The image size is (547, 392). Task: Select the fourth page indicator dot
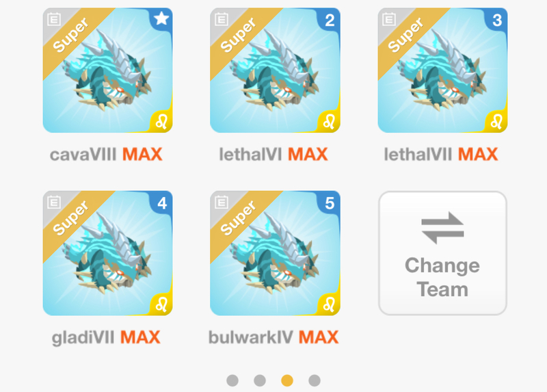pos(315,380)
